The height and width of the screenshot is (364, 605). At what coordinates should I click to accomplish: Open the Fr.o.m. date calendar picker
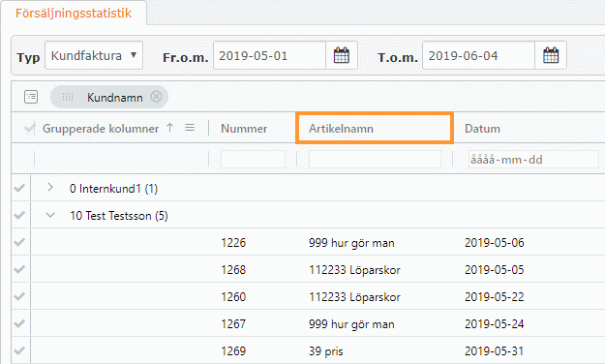(x=342, y=55)
